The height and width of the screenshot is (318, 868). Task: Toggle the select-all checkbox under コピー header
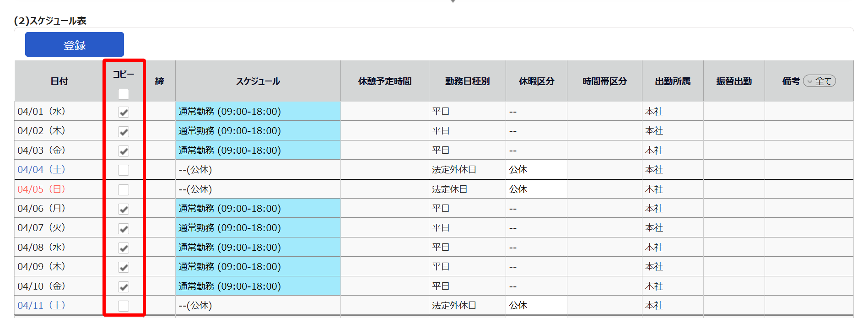point(124,94)
